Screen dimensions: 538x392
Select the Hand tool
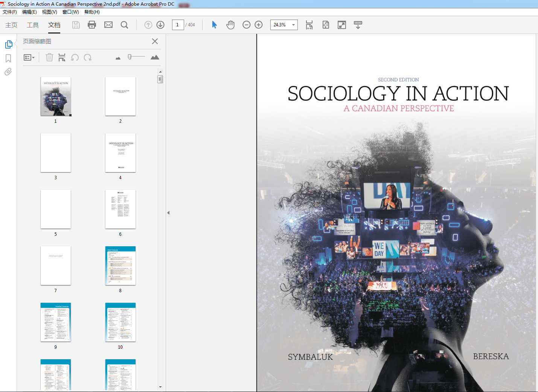tap(230, 25)
